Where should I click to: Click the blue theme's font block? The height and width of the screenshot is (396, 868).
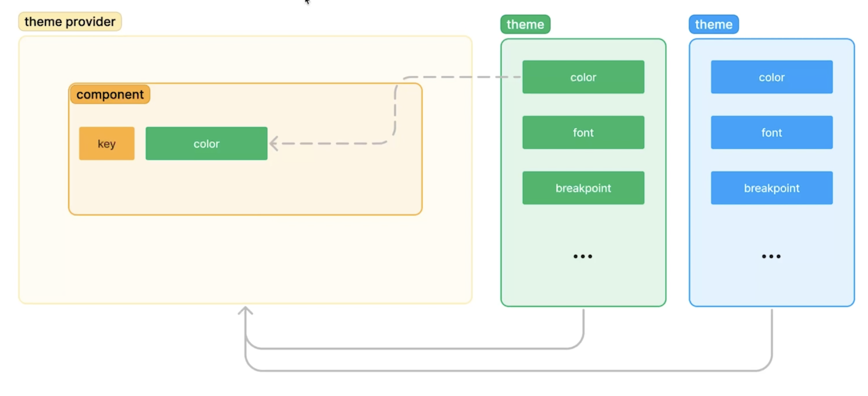coord(771,132)
